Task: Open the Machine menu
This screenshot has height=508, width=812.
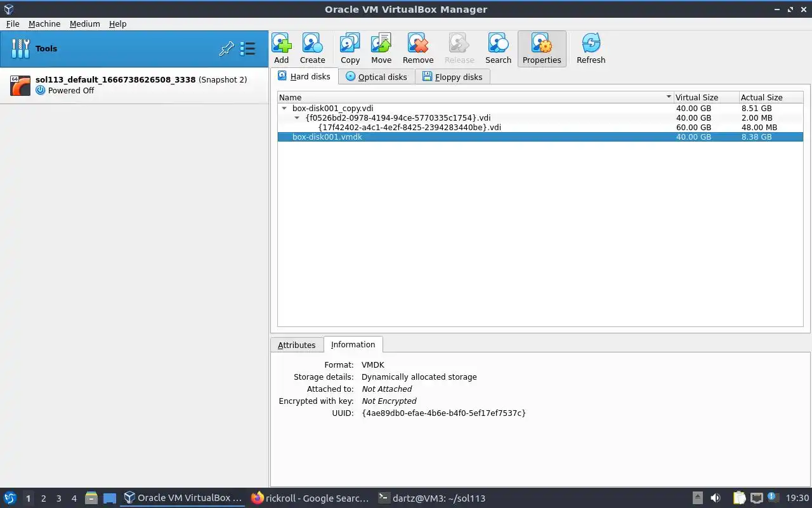Action: 44,23
